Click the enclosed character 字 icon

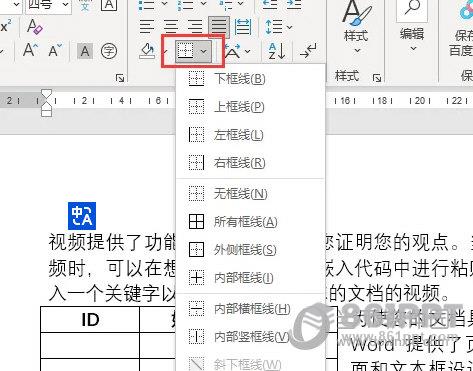[109, 51]
